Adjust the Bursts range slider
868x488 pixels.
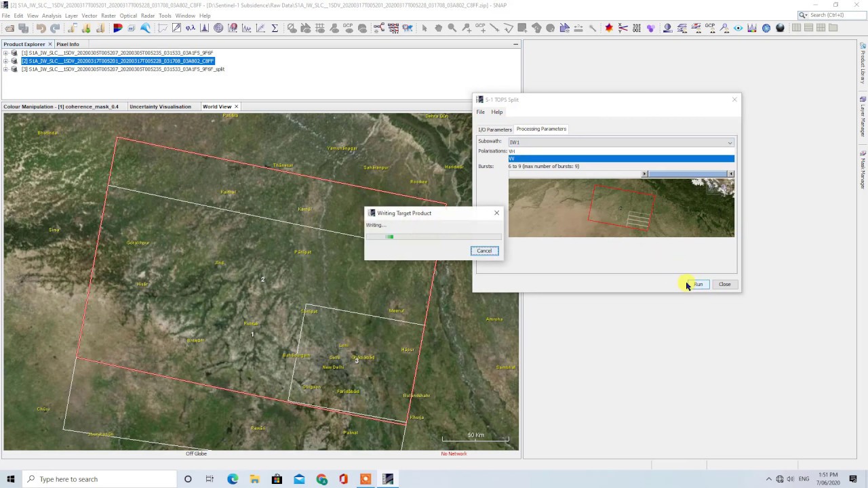pyautogui.click(x=621, y=174)
